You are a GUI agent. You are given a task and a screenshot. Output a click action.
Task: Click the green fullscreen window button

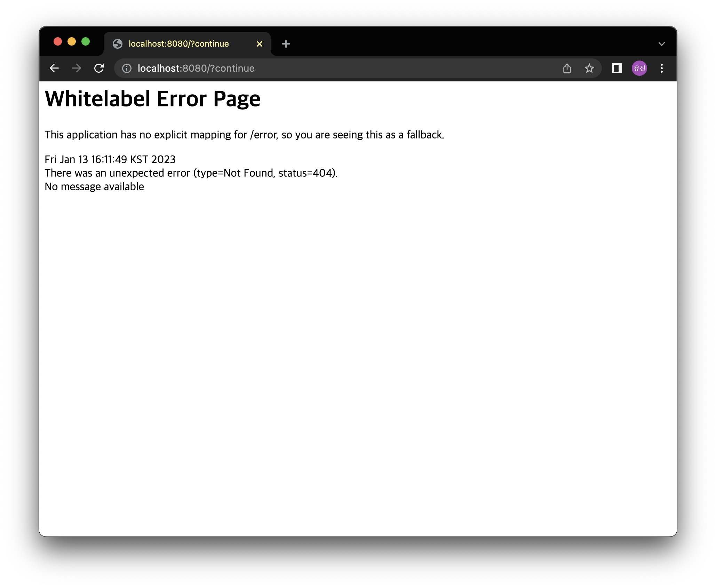[x=86, y=42]
